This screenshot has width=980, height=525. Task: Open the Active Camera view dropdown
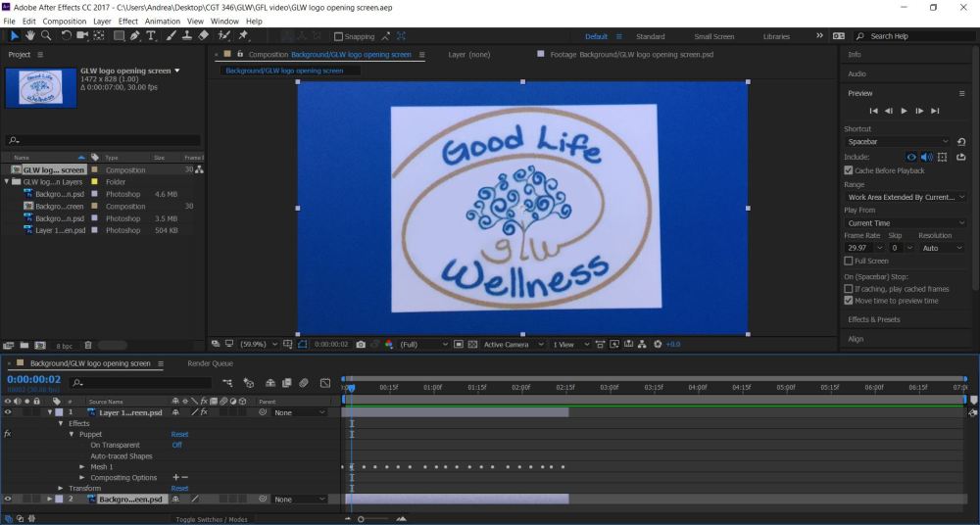[514, 345]
